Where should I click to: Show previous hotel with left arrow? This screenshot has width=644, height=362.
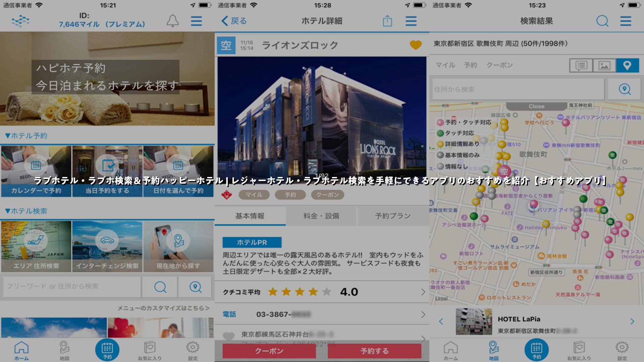pyautogui.click(x=441, y=322)
